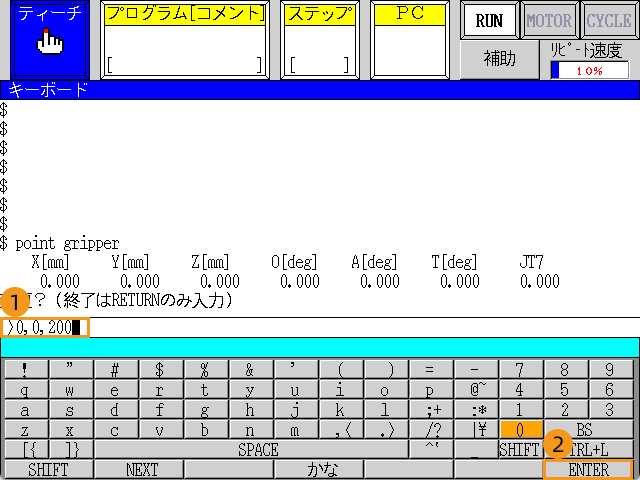Tap the comma key
Screen dimensions: 640x480
(x=341, y=430)
